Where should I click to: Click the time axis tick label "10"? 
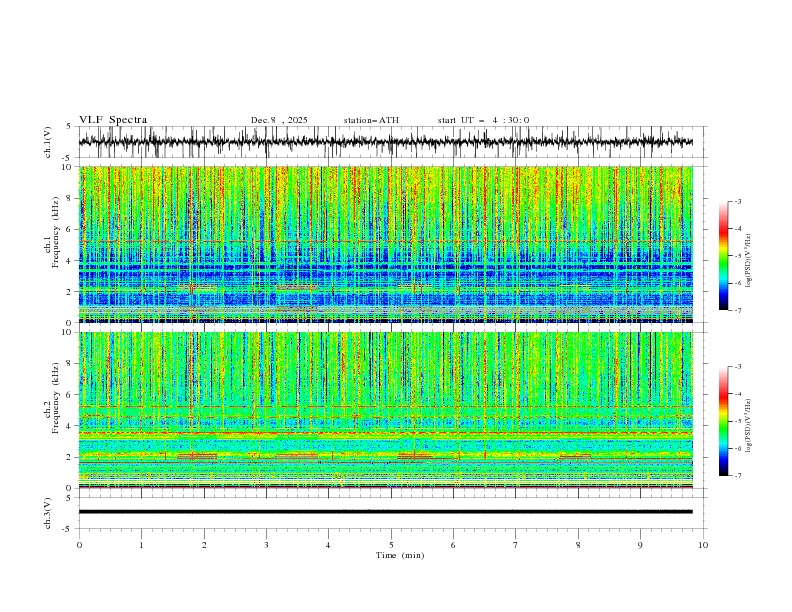coord(703,545)
